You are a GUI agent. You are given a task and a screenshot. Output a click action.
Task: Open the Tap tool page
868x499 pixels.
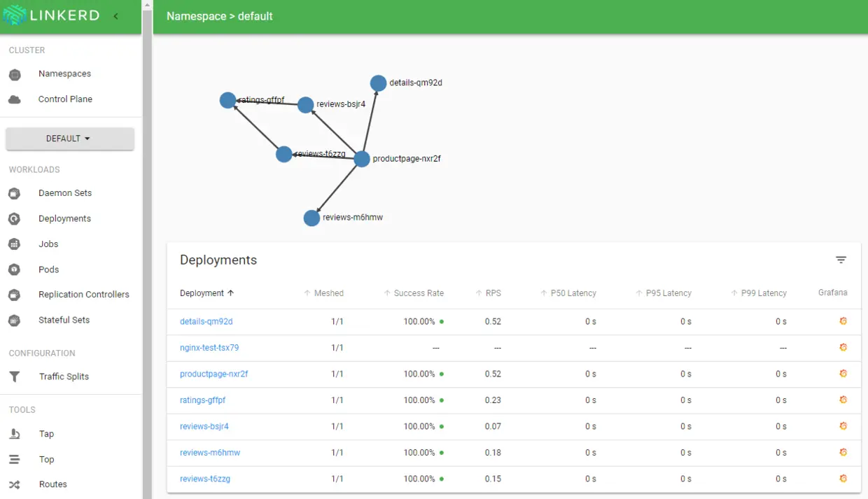46,434
